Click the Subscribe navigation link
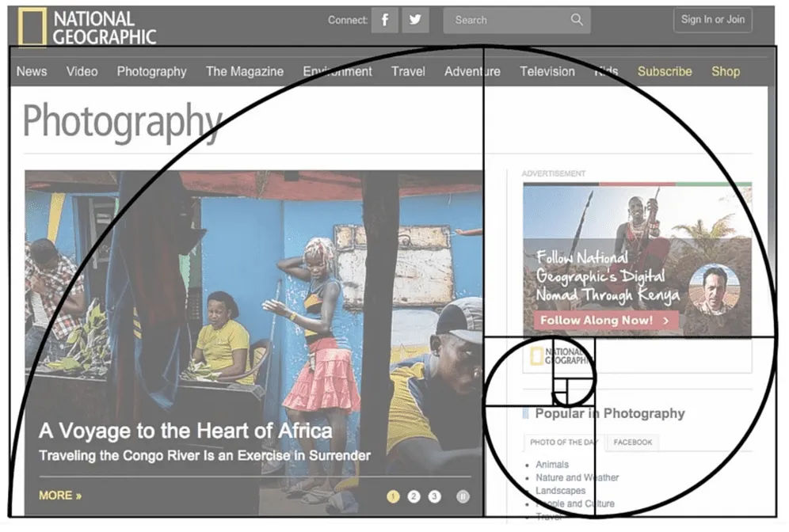 click(x=665, y=71)
